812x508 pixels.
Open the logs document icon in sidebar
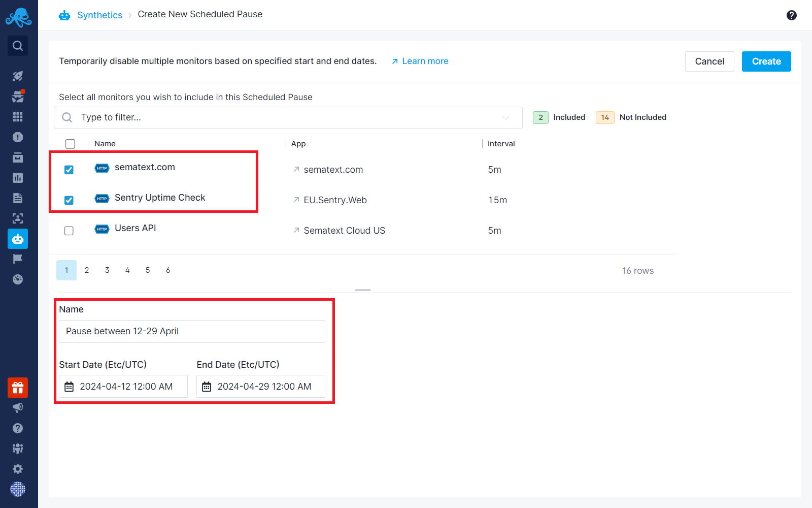pos(18,198)
